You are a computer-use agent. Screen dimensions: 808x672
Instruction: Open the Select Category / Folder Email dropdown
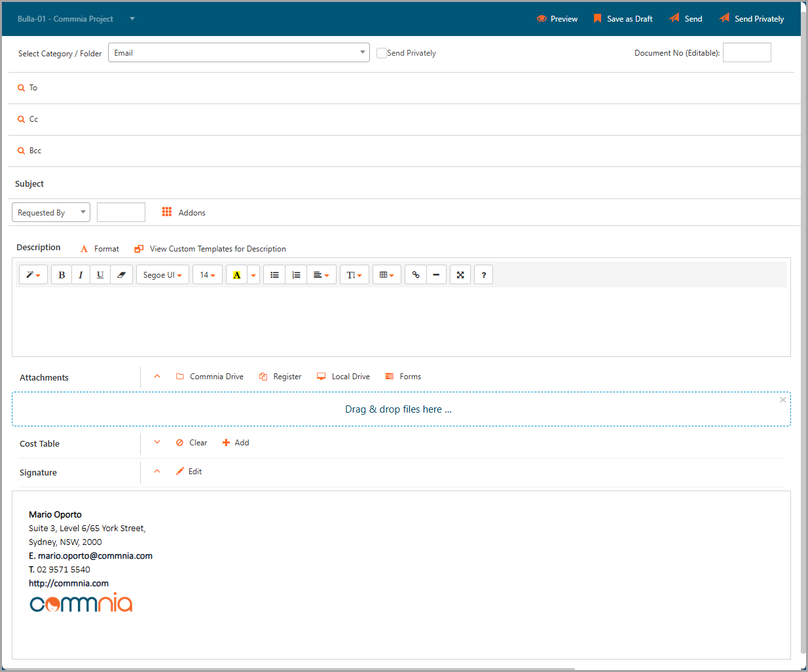tap(239, 52)
